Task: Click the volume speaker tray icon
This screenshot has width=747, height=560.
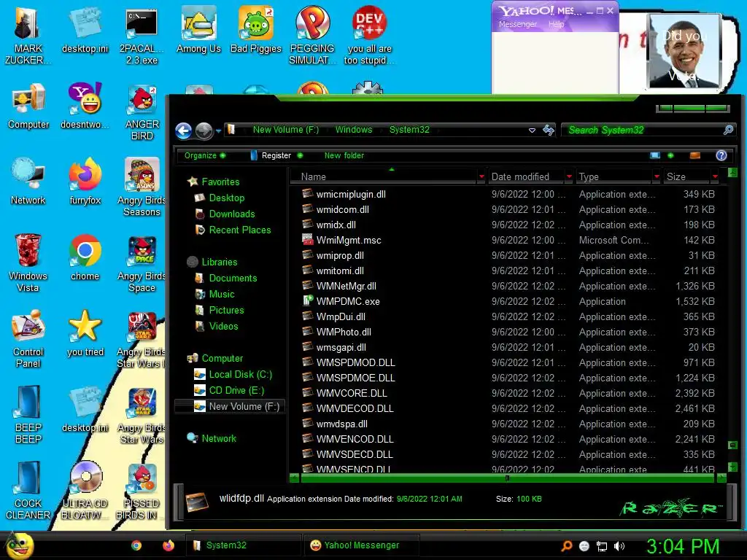Action: [x=619, y=546]
